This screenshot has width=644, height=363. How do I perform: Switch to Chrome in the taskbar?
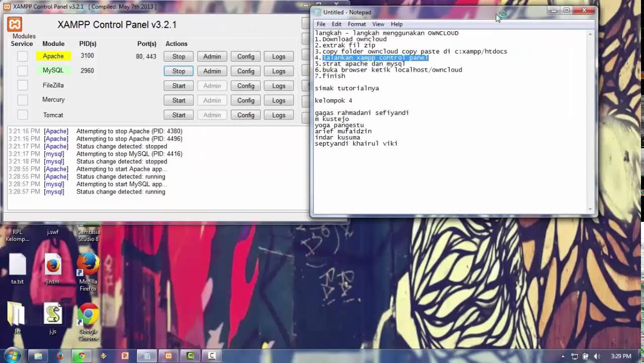tap(82, 356)
